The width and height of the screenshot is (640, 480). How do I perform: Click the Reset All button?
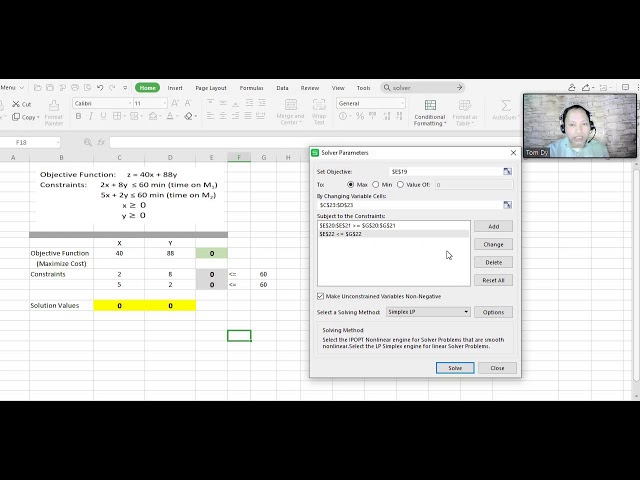pos(493,280)
